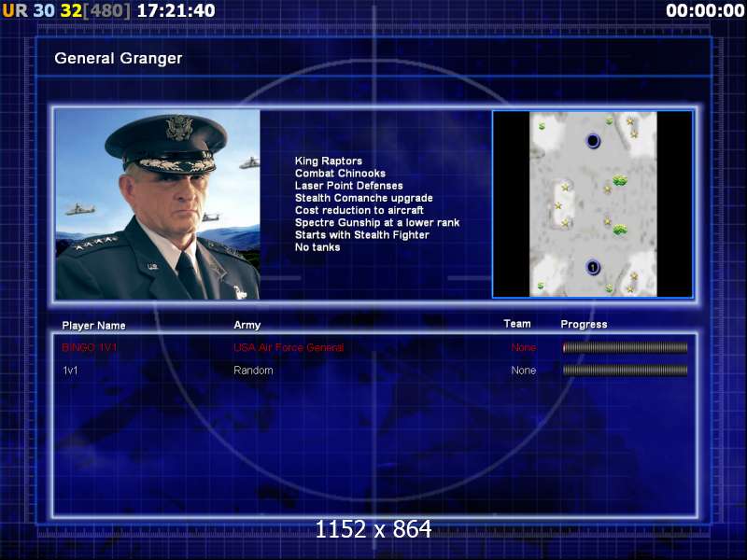Image resolution: width=747 pixels, height=560 pixels.
Task: Click the 'General Granger' title text
Action: pyautogui.click(x=119, y=58)
